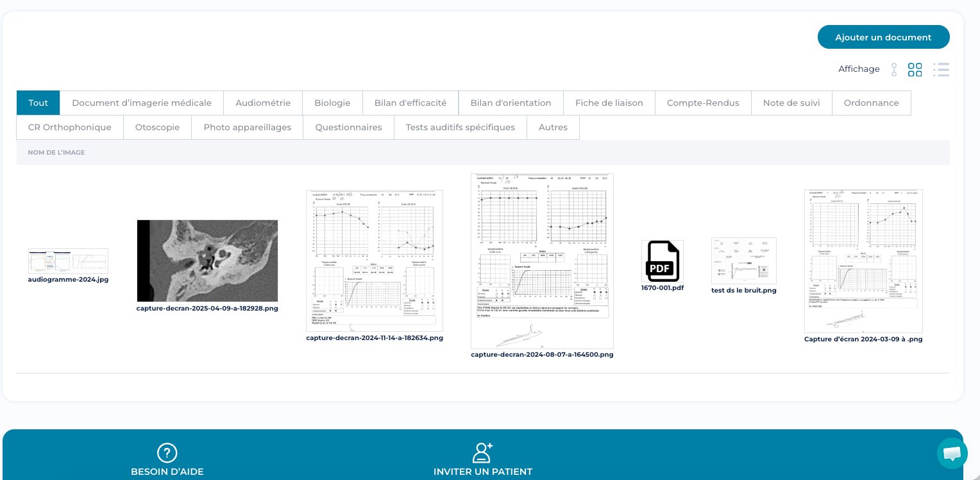Open the audiogramme-2024.jpg thumbnail
Viewport: 980px width, 480px height.
coord(68,261)
